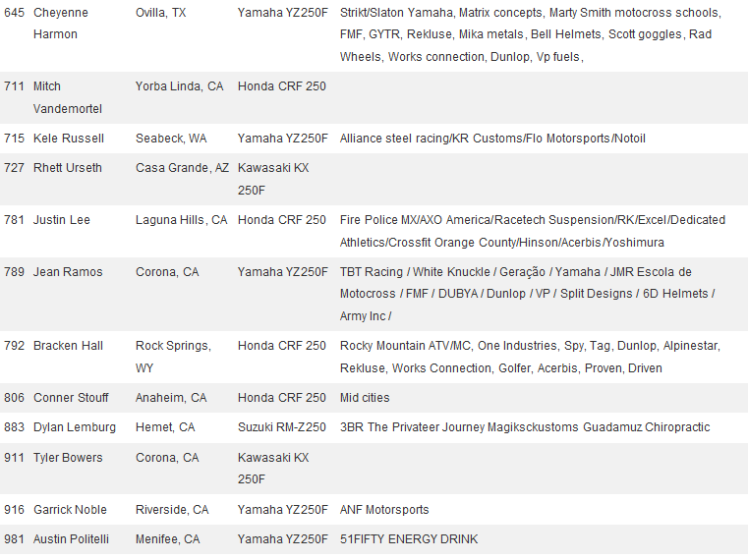Click Dylan Lemburg's Suzuki RM-Z250 bike
Viewport: 748px width, 560px height.
pos(282,427)
